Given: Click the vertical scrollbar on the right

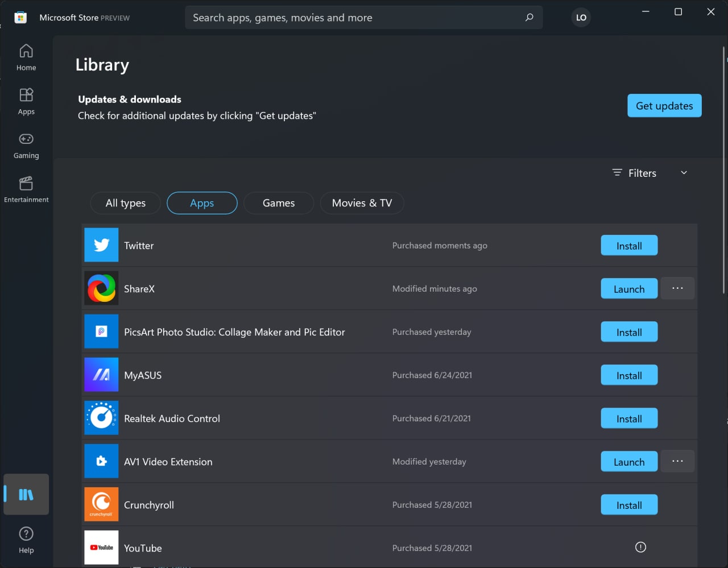Looking at the screenshot, I should pos(724,171).
